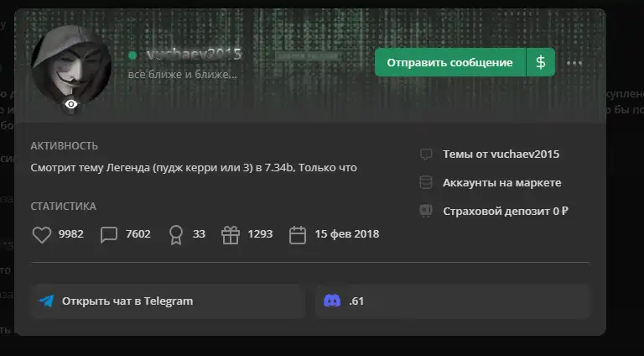
Task: Click the heart likes icon
Action: click(x=42, y=235)
